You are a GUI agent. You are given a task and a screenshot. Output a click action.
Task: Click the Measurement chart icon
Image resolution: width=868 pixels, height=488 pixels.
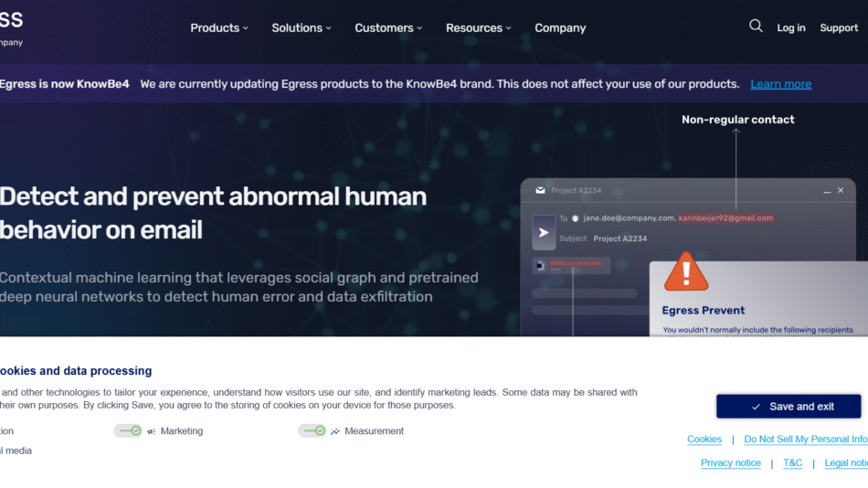click(x=335, y=431)
